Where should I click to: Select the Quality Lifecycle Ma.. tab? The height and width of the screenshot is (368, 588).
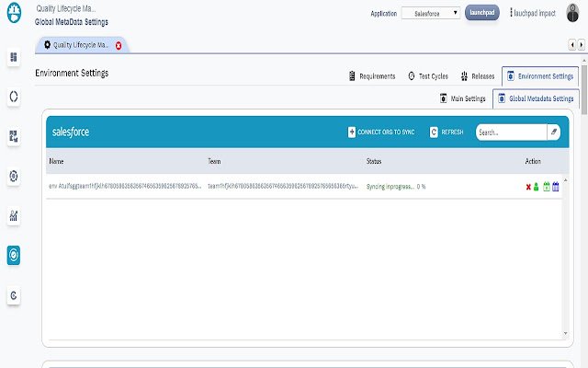(80, 45)
